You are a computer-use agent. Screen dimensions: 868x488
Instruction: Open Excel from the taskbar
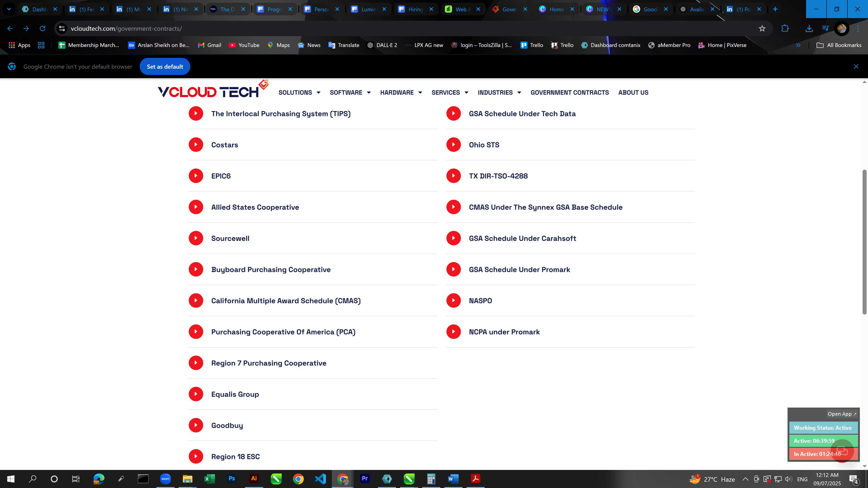tap(209, 479)
